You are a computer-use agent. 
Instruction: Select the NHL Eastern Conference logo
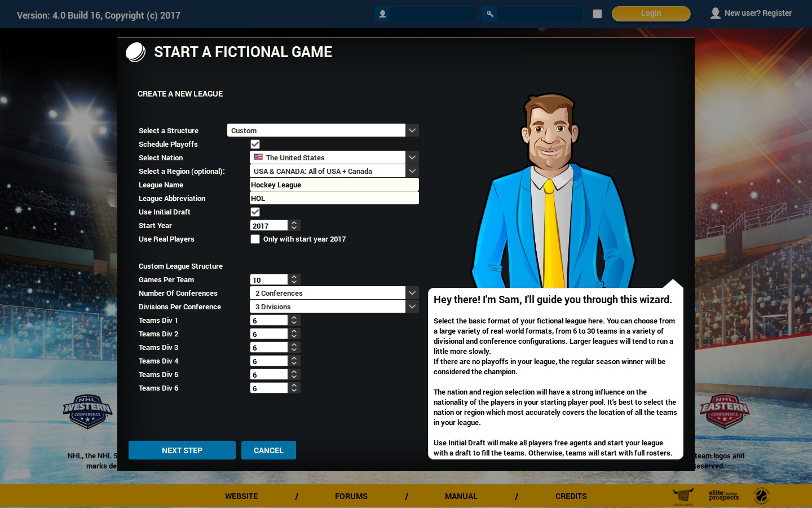(725, 412)
